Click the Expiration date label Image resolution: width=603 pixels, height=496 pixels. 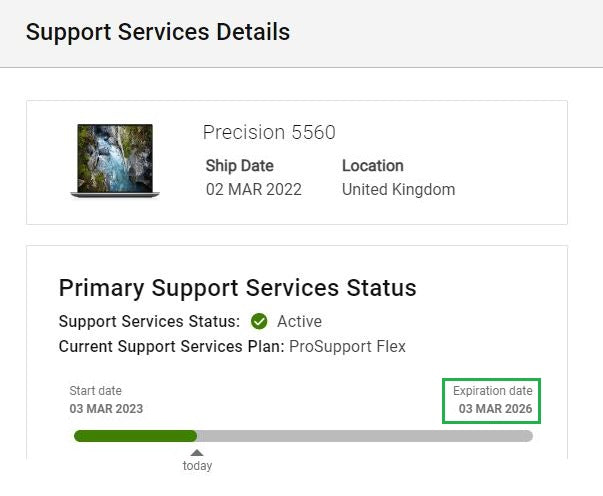click(493, 391)
